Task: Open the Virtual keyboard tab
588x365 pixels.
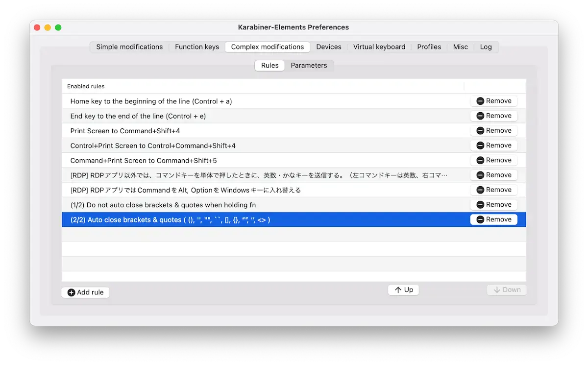Action: (x=379, y=47)
